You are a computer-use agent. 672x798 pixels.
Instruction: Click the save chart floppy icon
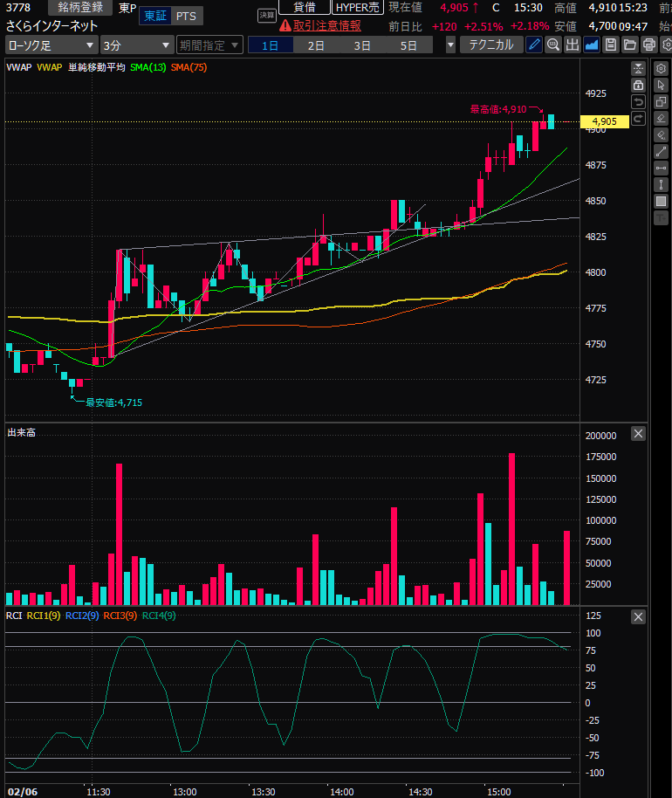tap(611, 45)
